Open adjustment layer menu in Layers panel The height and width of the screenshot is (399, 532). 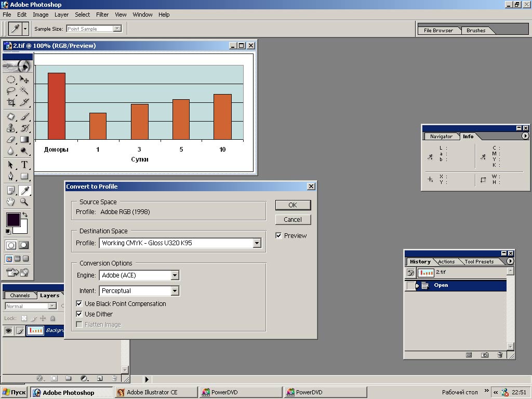pyautogui.click(x=84, y=378)
